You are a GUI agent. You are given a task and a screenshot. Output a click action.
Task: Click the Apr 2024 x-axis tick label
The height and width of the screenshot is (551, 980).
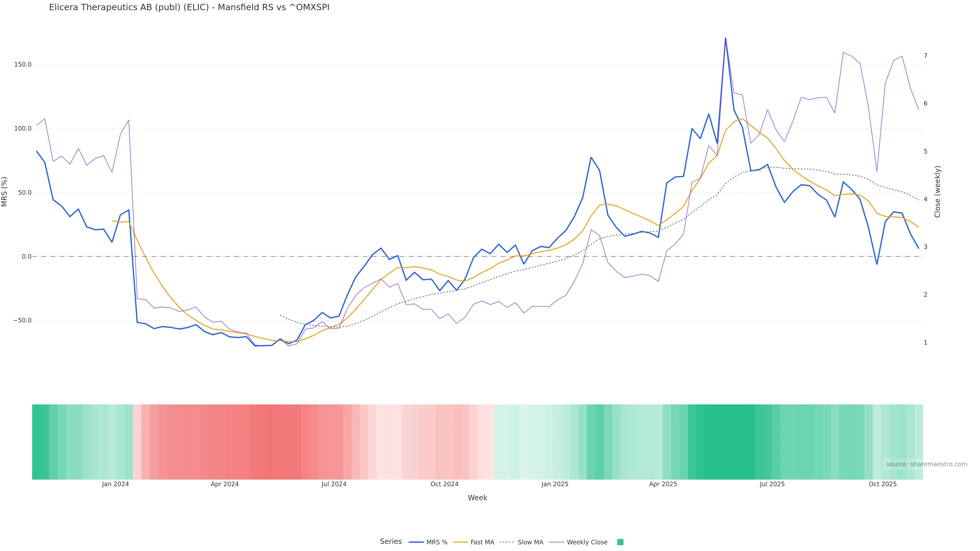tap(225, 484)
